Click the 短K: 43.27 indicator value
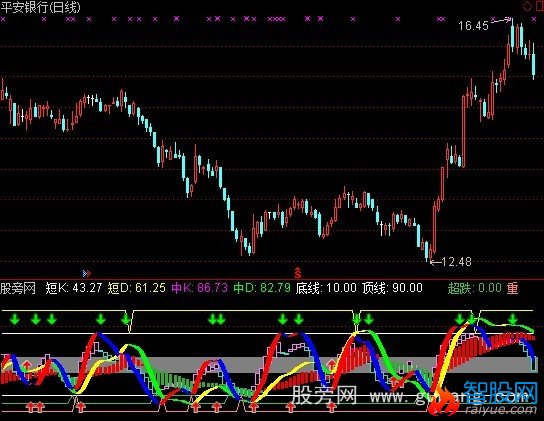The height and width of the screenshot is (421, 544). pyautogui.click(x=74, y=288)
